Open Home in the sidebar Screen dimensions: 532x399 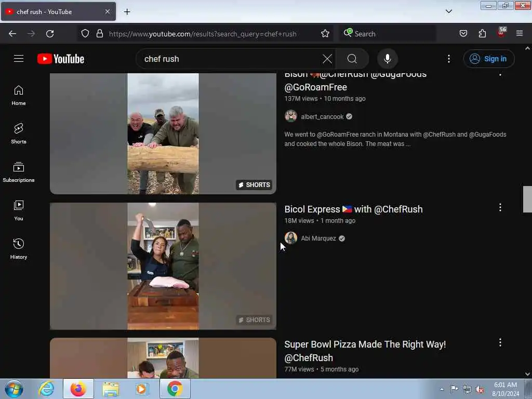coord(19,96)
